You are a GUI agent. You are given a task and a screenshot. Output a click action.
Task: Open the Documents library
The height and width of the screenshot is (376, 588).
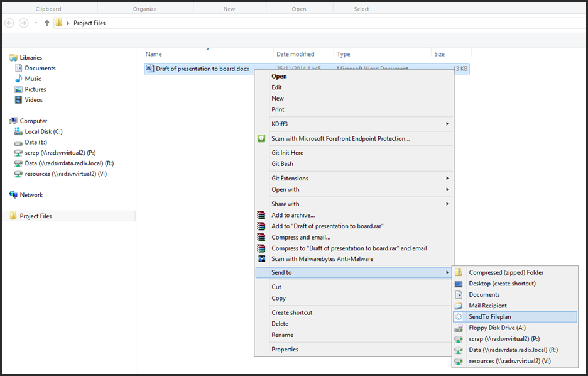click(40, 68)
